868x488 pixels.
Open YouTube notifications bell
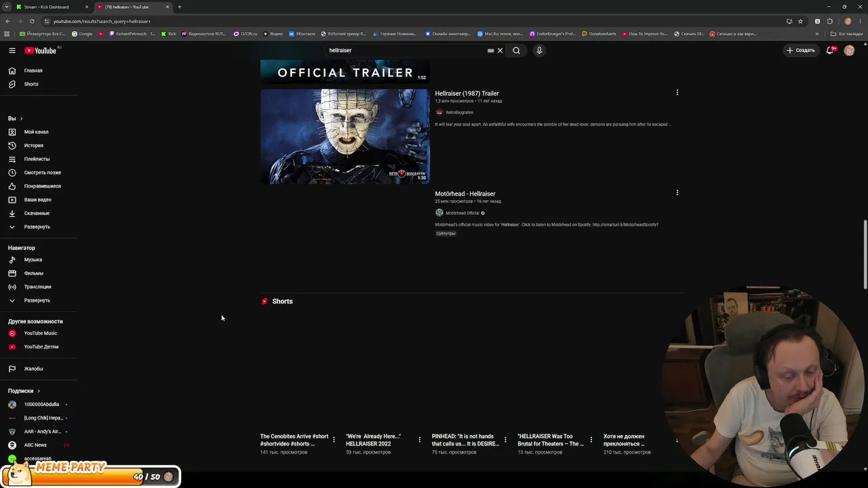(x=830, y=50)
